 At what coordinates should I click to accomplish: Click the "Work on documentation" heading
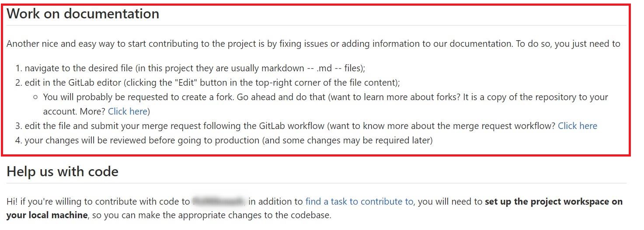coord(83,14)
